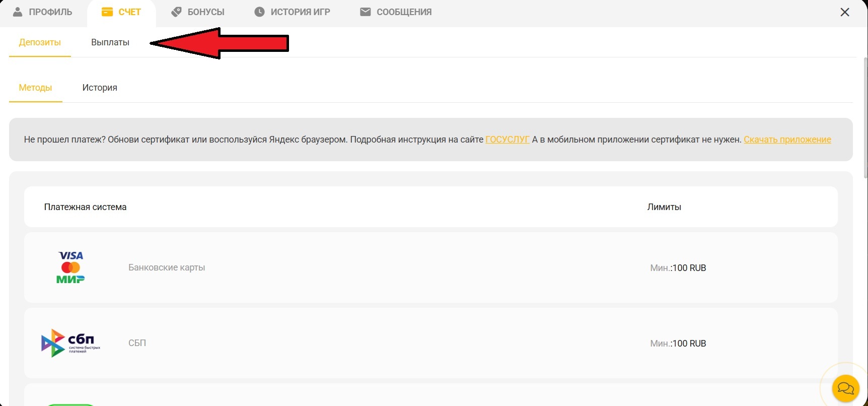Click the Лимиты column header
The width and height of the screenshot is (868, 406).
664,207
